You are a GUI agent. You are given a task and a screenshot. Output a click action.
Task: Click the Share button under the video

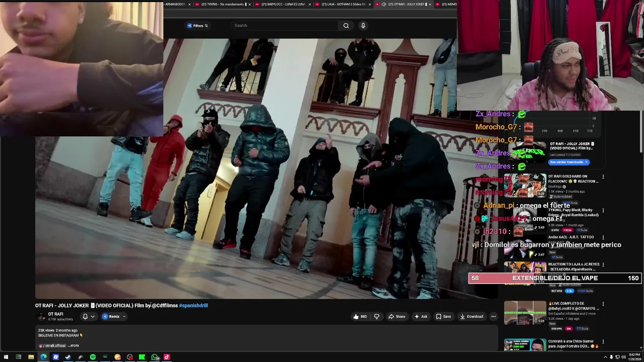pyautogui.click(x=396, y=317)
